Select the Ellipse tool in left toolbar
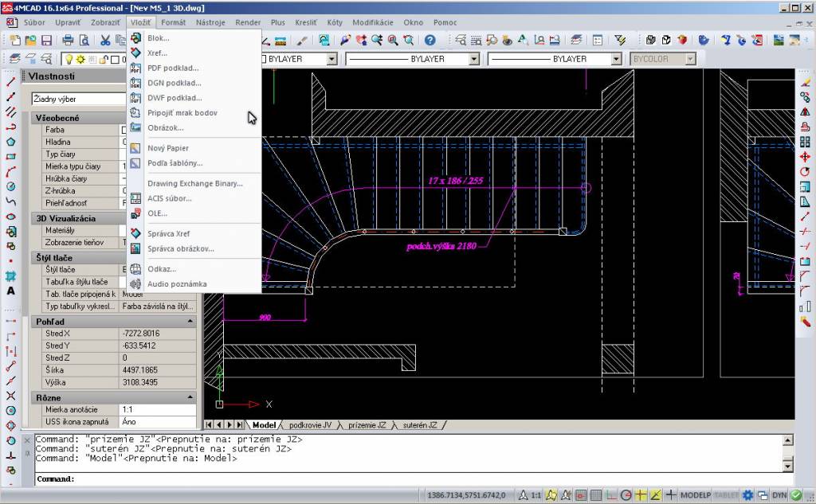 coord(10,217)
